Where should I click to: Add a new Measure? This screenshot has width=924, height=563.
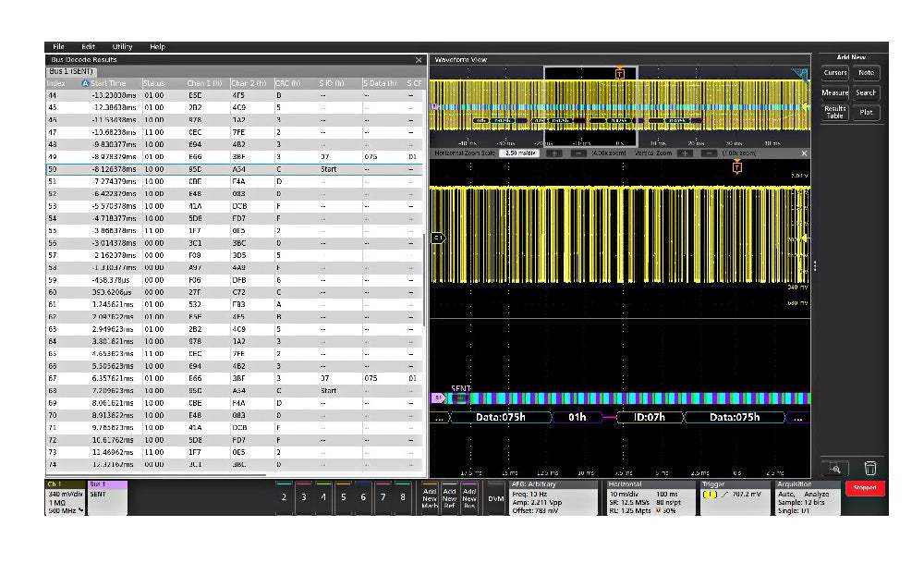click(x=833, y=92)
